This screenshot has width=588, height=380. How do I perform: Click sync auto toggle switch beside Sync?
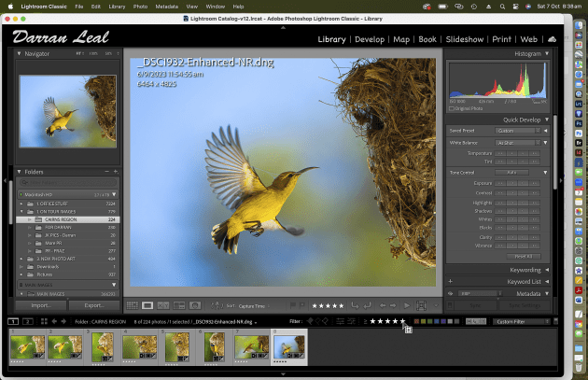pos(450,305)
